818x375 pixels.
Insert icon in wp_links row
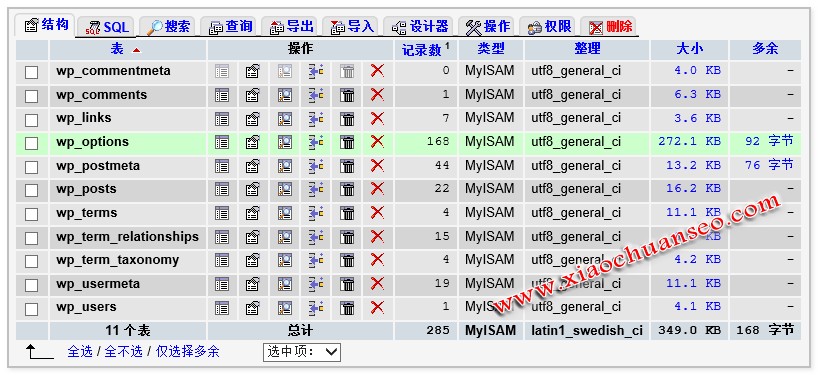[316, 118]
